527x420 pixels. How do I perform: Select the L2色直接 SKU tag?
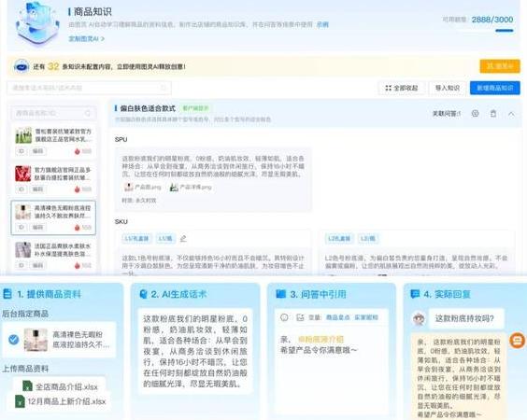(339, 239)
